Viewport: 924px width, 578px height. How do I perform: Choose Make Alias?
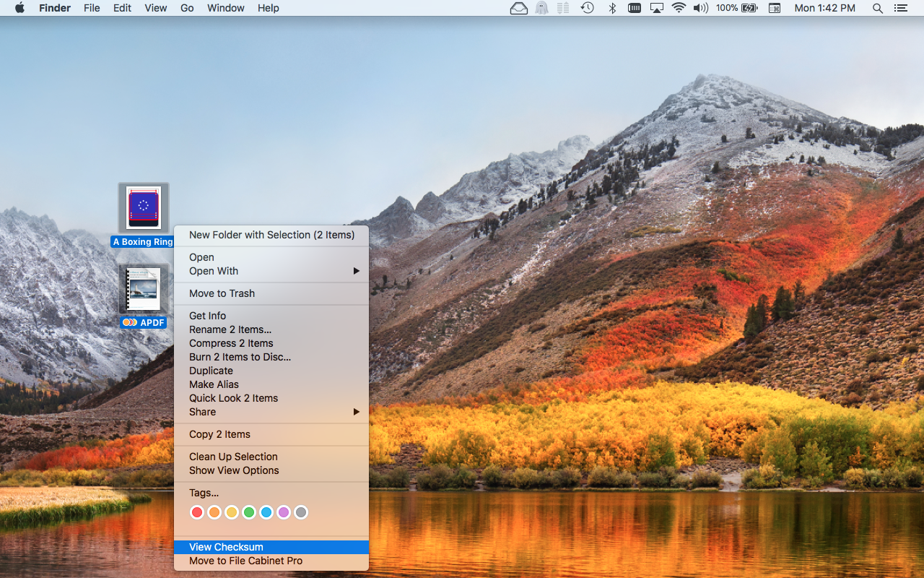click(271, 384)
